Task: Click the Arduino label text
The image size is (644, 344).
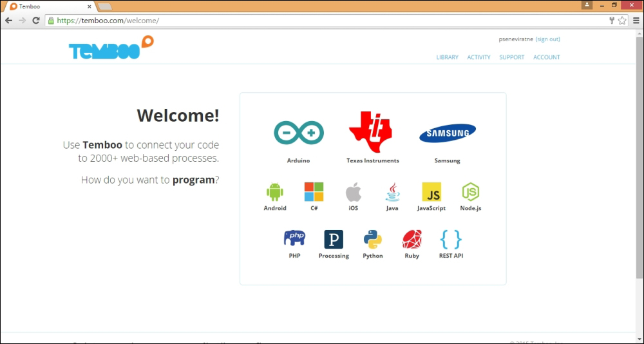Action: coord(299,160)
